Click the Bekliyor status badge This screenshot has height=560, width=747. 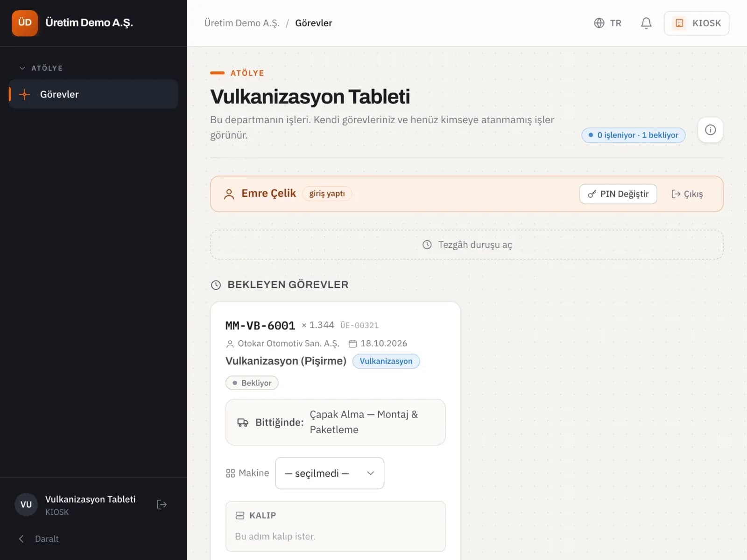pyautogui.click(x=252, y=383)
